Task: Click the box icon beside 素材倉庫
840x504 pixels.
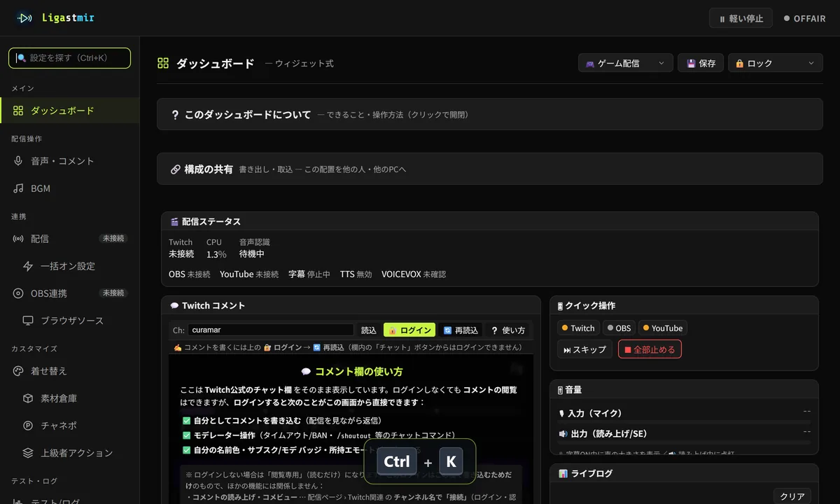Action: (28, 398)
